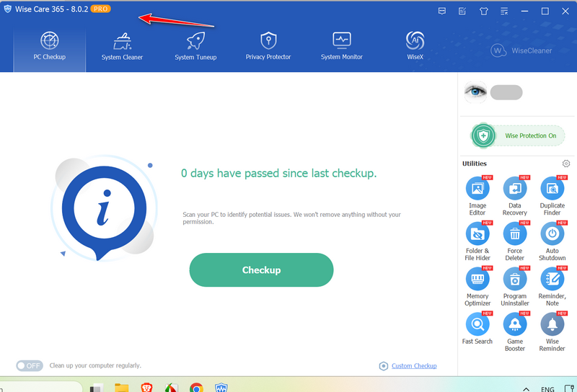577x392 pixels.
Task: Open the Data Recovery utility
Action: click(x=515, y=197)
